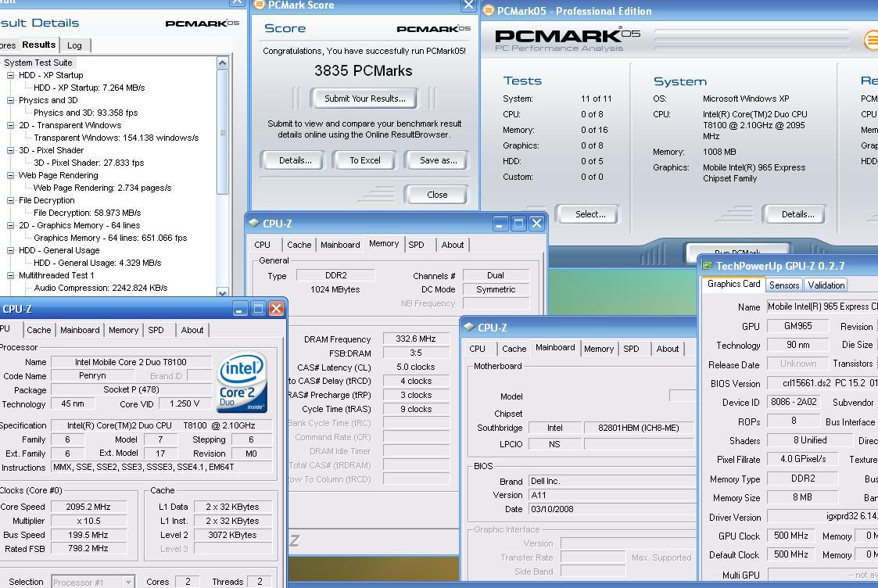
Task: Click the Save as button
Action: pyautogui.click(x=438, y=160)
